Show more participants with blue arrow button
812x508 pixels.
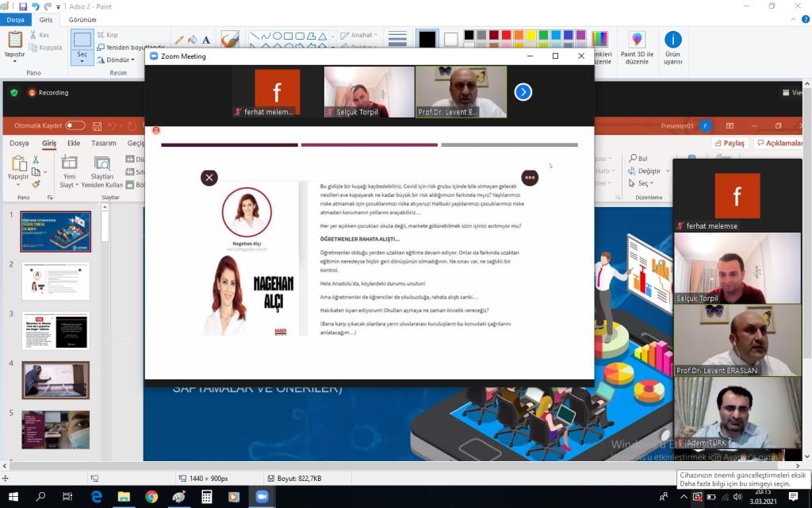[523, 92]
